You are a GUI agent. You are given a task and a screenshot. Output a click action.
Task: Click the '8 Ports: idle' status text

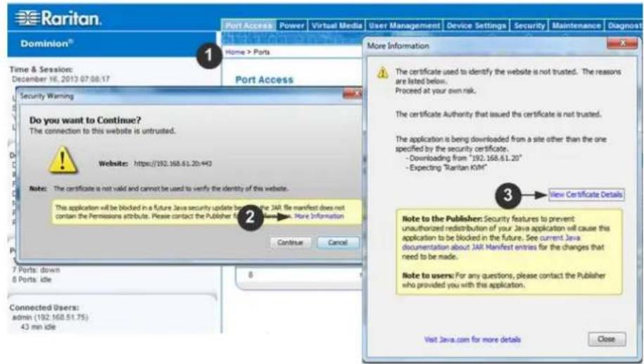[32, 280]
